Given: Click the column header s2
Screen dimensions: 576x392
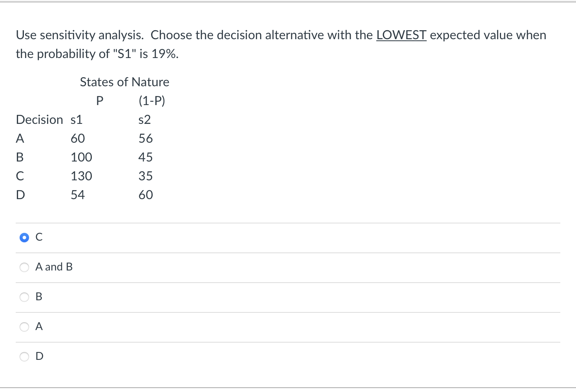Looking at the screenshot, I should (145, 120).
